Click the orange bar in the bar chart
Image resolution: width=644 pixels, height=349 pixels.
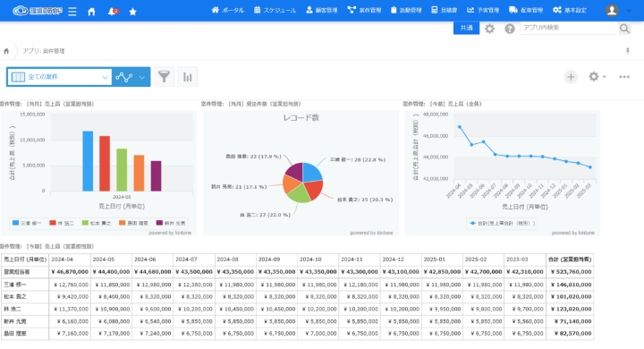point(139,173)
